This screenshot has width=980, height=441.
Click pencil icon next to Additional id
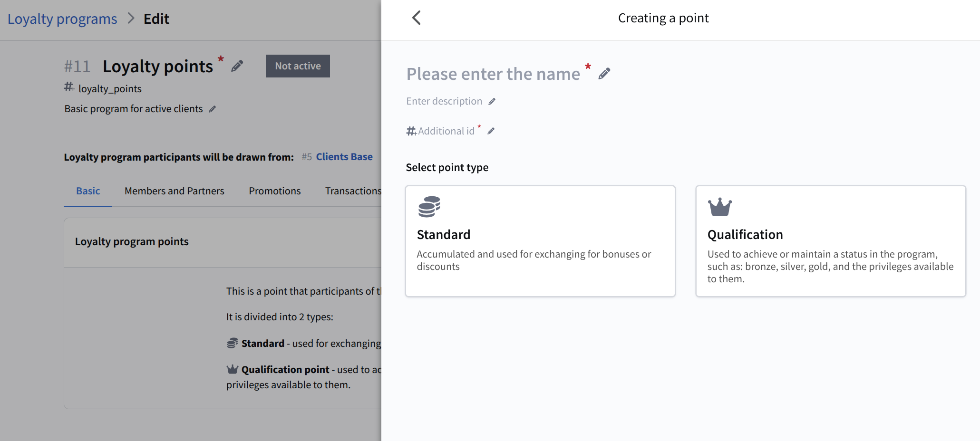tap(491, 131)
